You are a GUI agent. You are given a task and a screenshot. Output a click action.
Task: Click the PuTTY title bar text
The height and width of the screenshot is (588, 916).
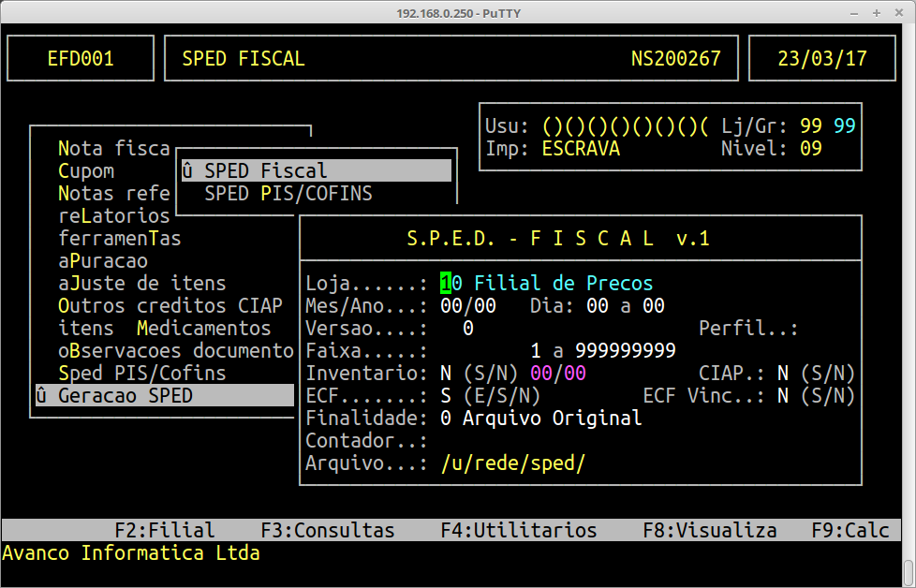pyautogui.click(x=458, y=13)
